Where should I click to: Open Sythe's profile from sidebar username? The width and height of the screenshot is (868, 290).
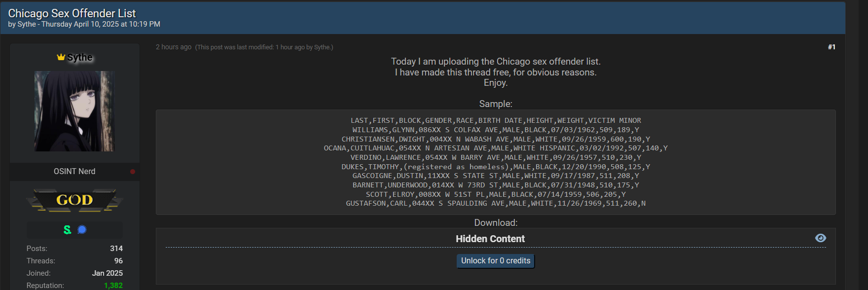[80, 57]
